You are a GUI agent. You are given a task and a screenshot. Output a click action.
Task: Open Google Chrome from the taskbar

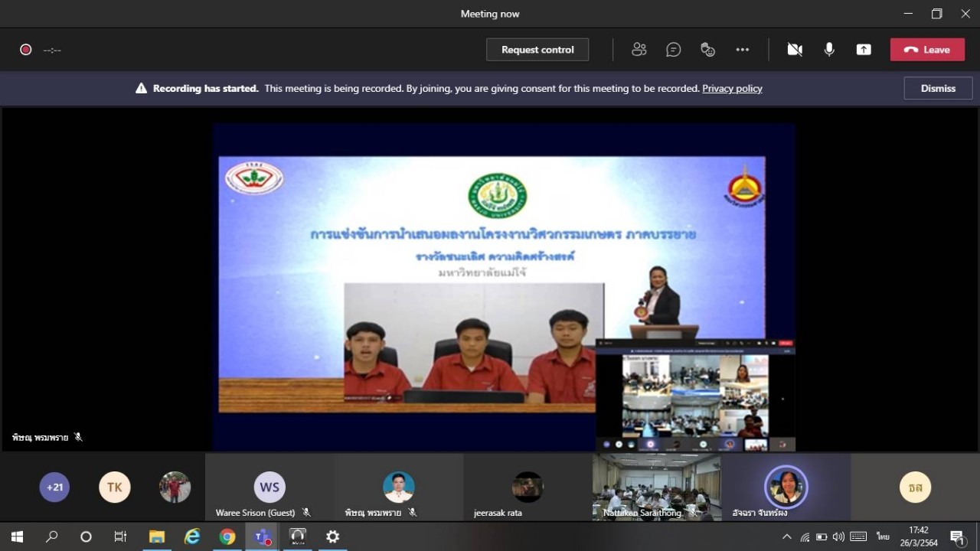(x=227, y=536)
